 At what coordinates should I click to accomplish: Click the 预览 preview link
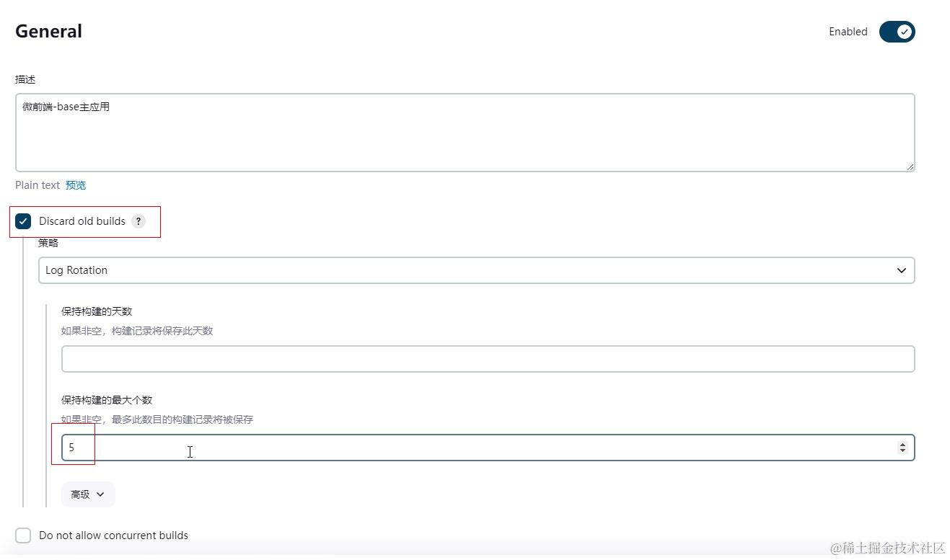(76, 185)
